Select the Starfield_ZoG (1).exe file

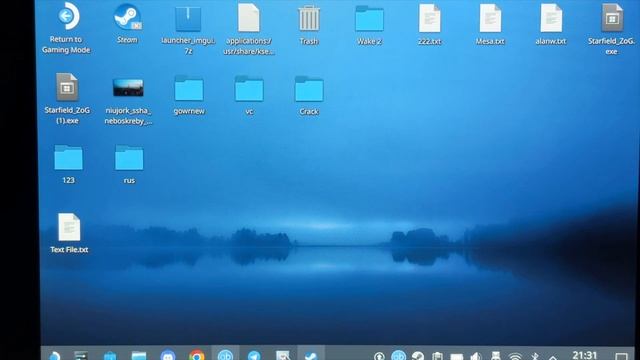pos(67,99)
